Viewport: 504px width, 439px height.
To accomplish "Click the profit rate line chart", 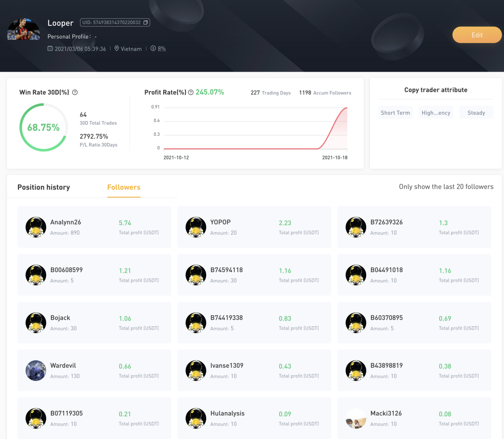I will point(256,128).
